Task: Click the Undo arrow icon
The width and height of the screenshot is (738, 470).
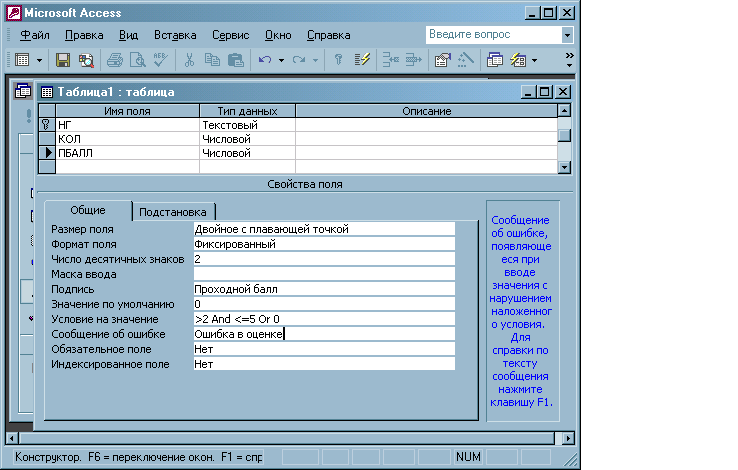Action: 265,60
